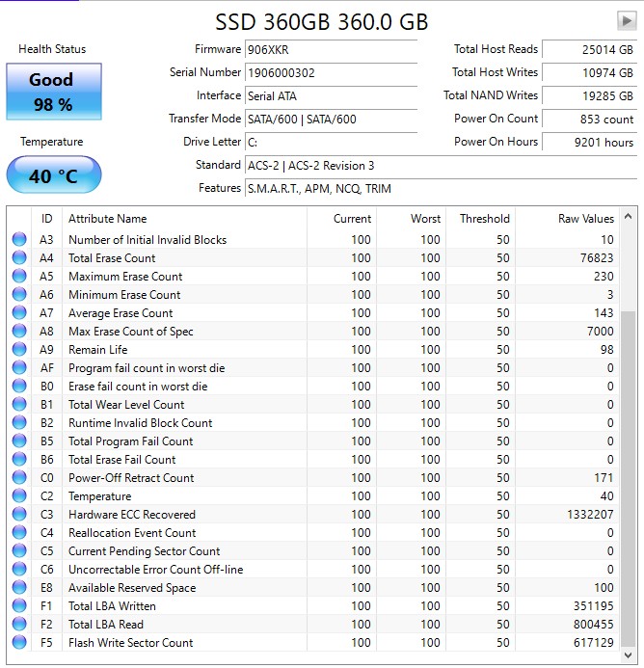Select the Total Host Reads value 25014 GB
The width and height of the screenshot is (644, 668).
[x=589, y=49]
